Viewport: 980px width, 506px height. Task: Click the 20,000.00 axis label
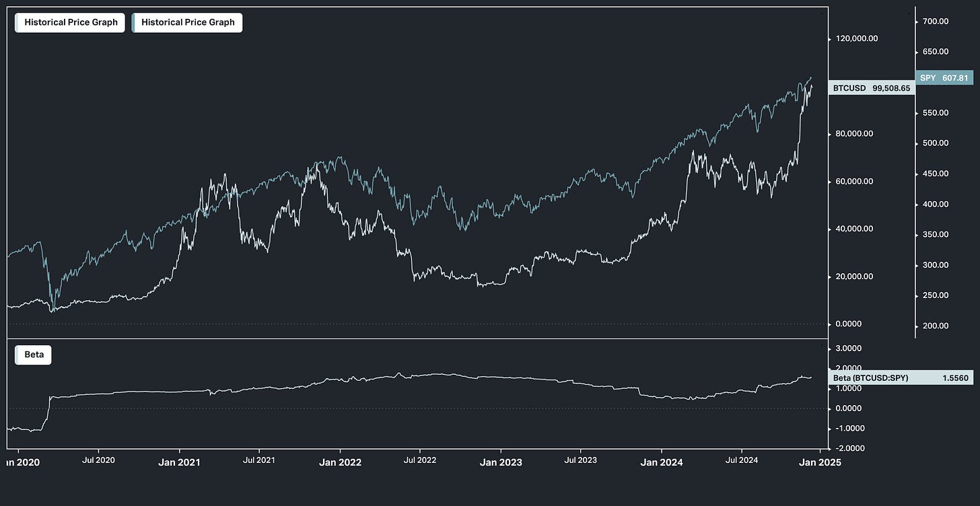click(854, 277)
